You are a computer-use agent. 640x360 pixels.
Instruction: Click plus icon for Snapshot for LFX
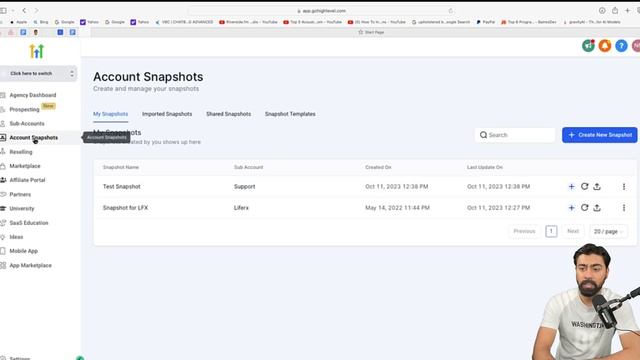point(571,208)
